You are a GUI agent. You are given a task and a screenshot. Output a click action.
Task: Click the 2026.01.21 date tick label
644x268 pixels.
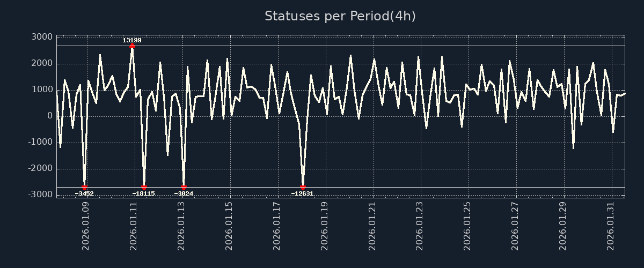372,226
